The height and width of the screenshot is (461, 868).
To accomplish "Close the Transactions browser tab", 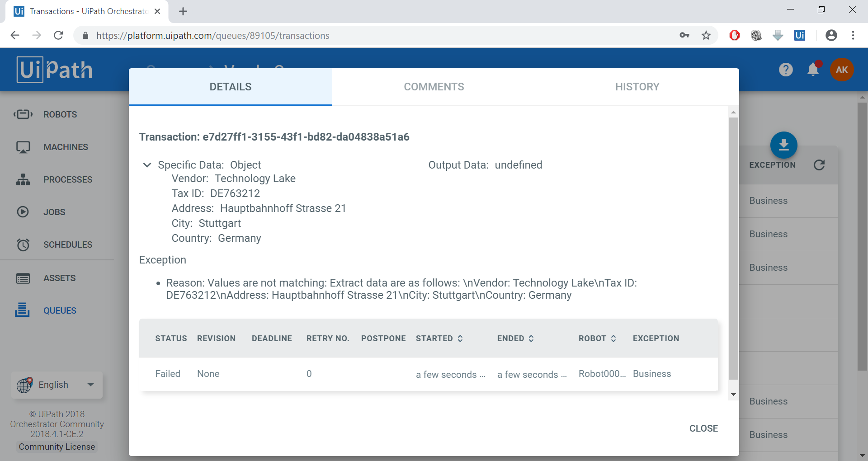I will [x=157, y=11].
